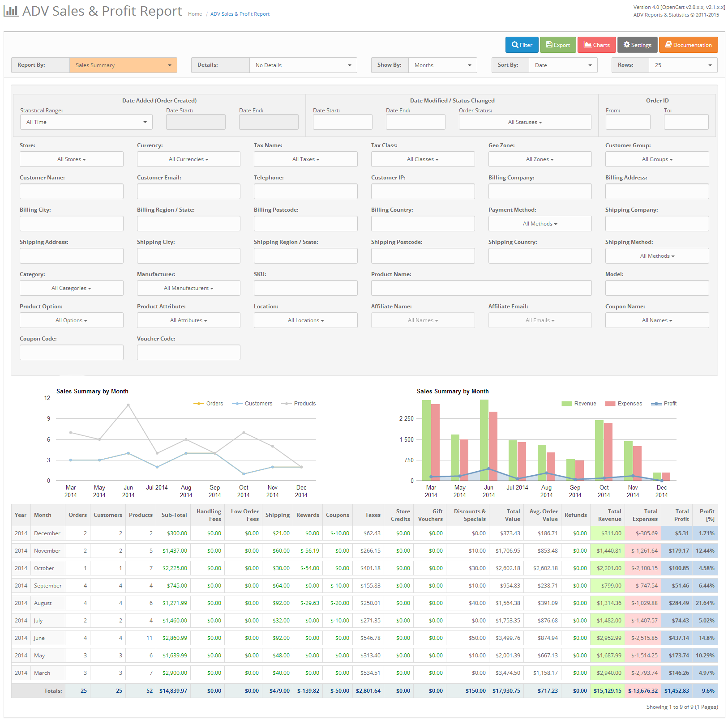The width and height of the screenshot is (728, 720).
Task: Click the 21.64% profit cell for August
Action: [705, 603]
